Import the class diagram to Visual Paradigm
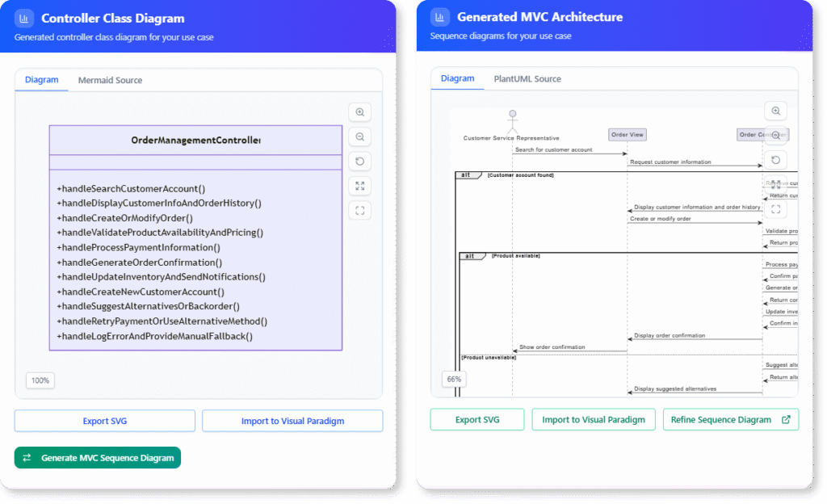 click(292, 421)
